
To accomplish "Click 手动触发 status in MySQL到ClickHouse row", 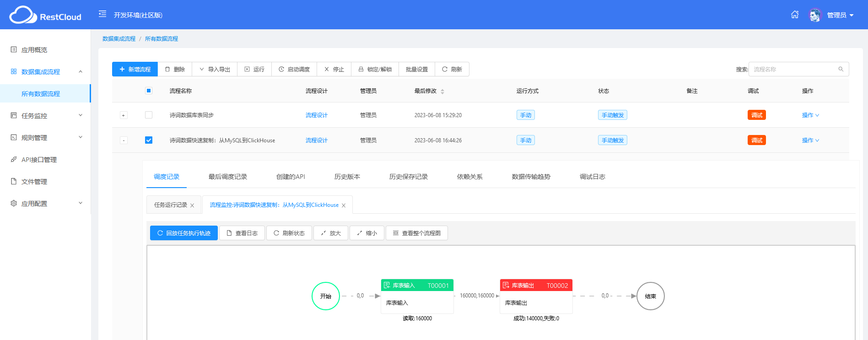I will (613, 140).
